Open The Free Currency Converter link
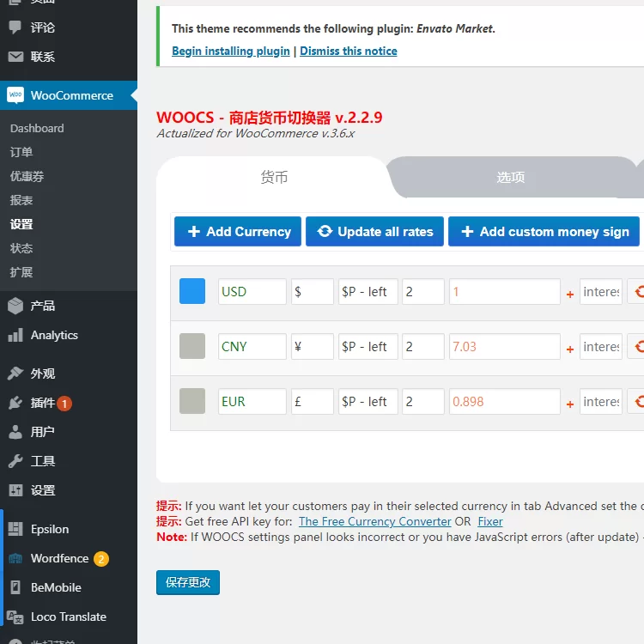Image resolution: width=644 pixels, height=644 pixels. click(x=374, y=521)
